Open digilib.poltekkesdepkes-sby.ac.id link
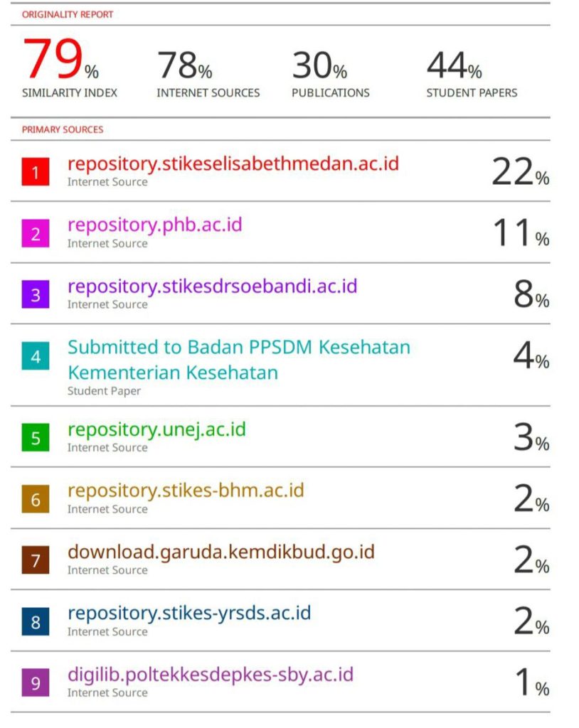This screenshot has height=728, width=579. click(211, 675)
